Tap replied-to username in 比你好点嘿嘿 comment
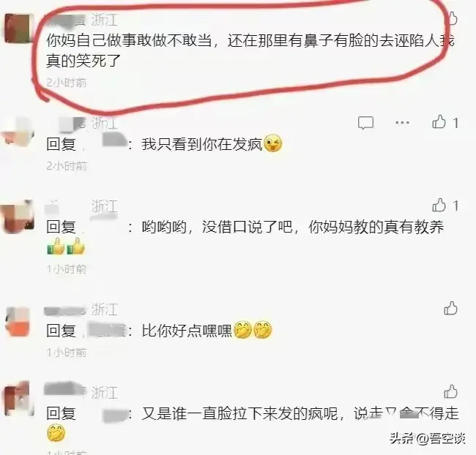This screenshot has height=455, width=476. (106, 331)
